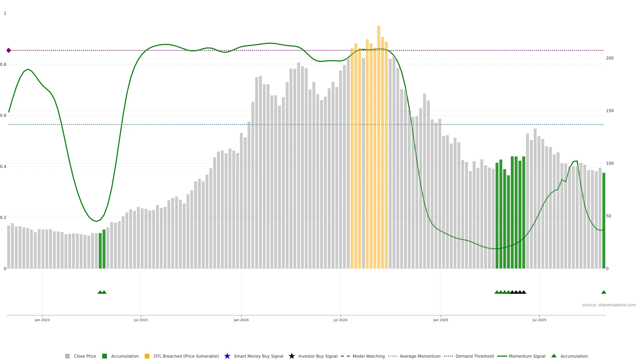Click the green Accumulation triangle legend icon
The width and height of the screenshot is (644, 362).
[554, 356]
